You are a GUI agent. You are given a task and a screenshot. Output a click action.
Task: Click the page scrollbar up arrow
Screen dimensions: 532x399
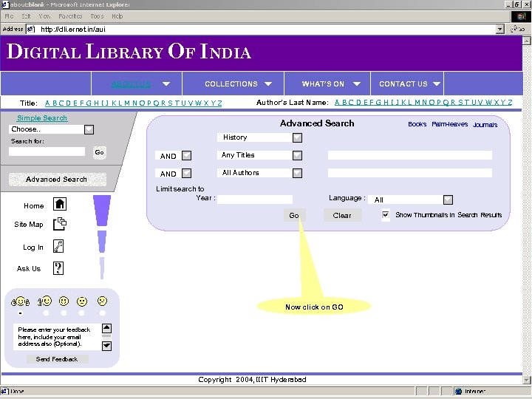point(527,41)
